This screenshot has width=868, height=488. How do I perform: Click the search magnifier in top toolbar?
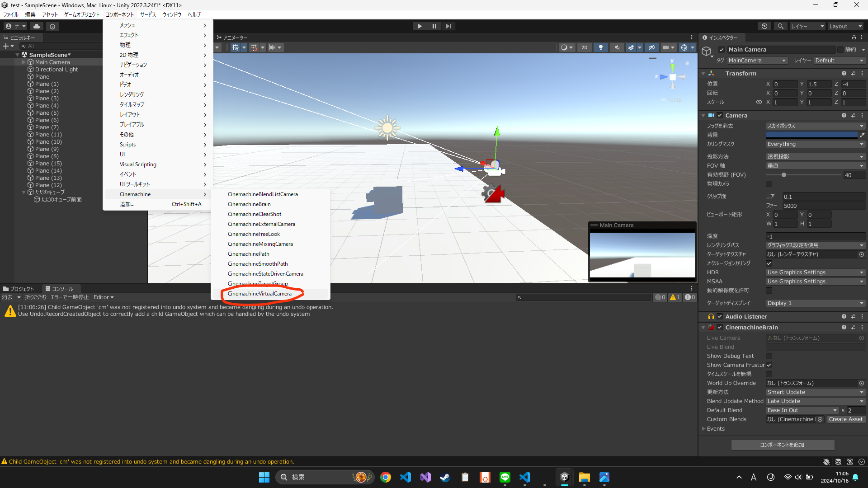click(780, 26)
